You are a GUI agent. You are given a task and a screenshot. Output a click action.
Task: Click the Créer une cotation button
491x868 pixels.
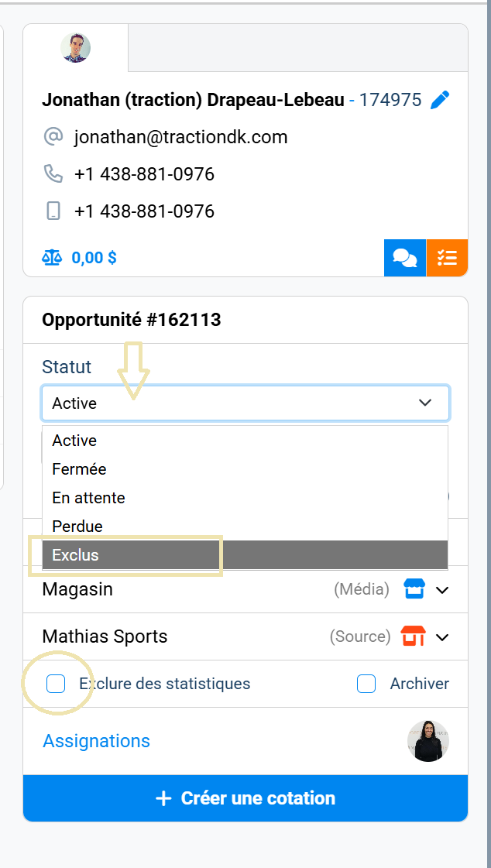click(x=245, y=798)
